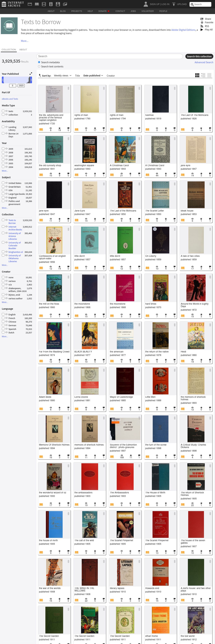
Task: Click the eBooks and Texts link
Action: 10,99
